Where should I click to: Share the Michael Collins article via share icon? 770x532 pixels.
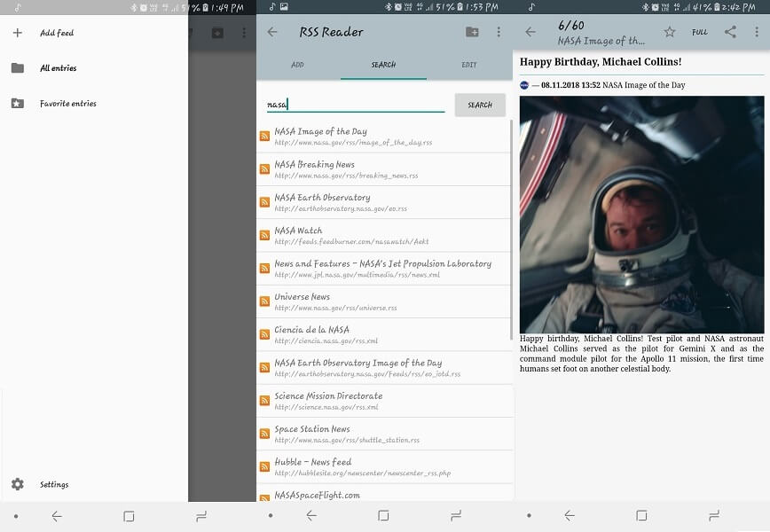[x=731, y=31]
